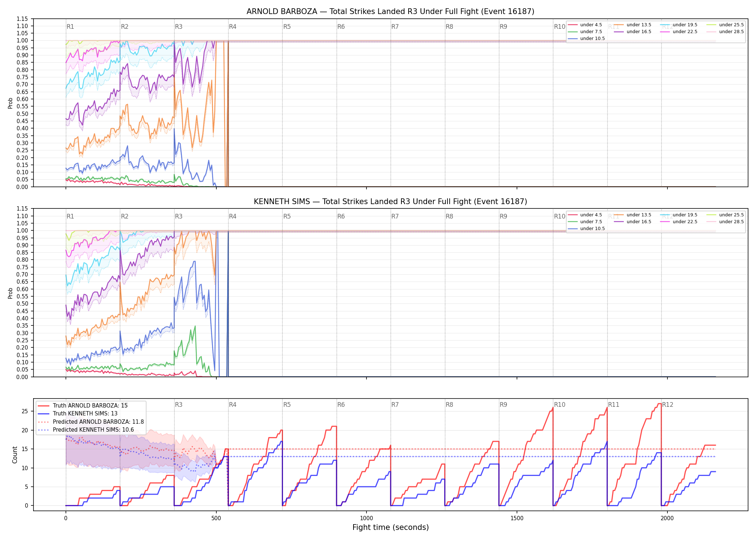Click the R9 label in the Kenneth Sims chart
This screenshot has height=540, width=756.
(x=503, y=216)
